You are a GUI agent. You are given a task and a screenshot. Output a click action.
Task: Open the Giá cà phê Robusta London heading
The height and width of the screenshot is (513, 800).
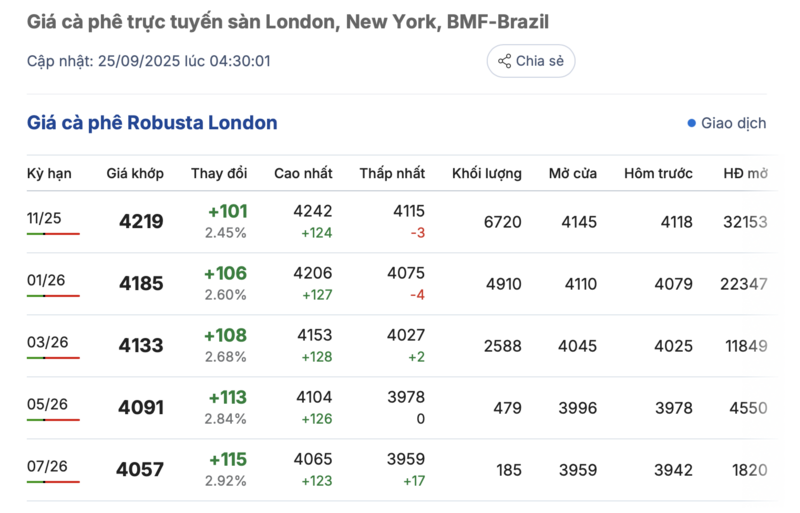[x=152, y=123]
